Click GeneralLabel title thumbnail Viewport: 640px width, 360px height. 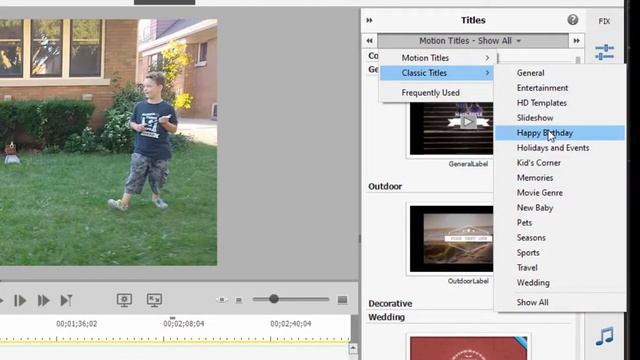pyautogui.click(x=451, y=129)
